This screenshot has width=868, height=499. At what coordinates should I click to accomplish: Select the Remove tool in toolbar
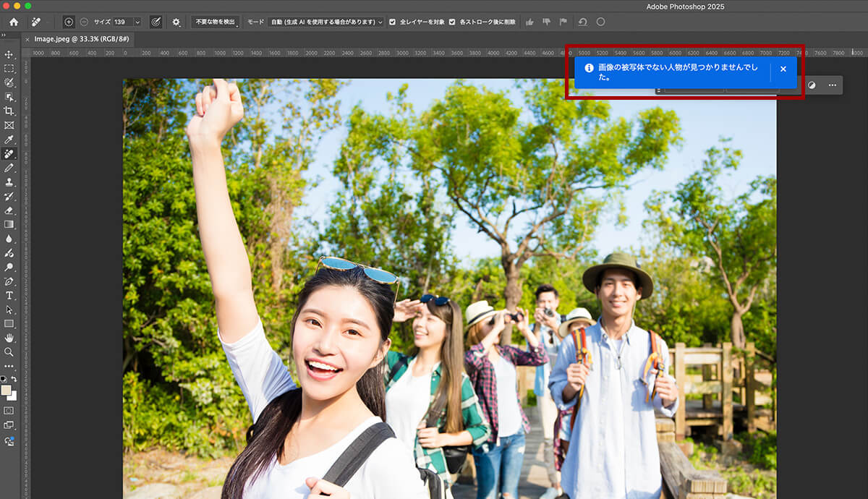9,153
